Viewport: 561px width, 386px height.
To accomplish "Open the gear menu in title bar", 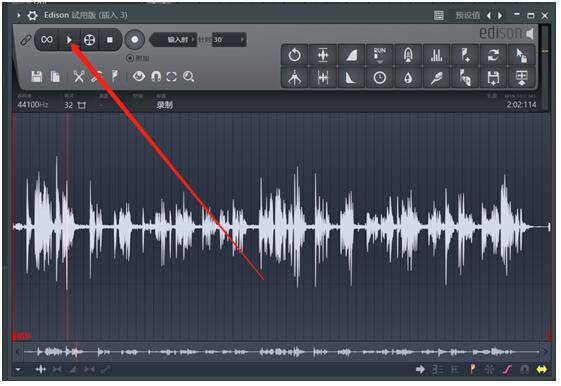I will pyautogui.click(x=32, y=15).
